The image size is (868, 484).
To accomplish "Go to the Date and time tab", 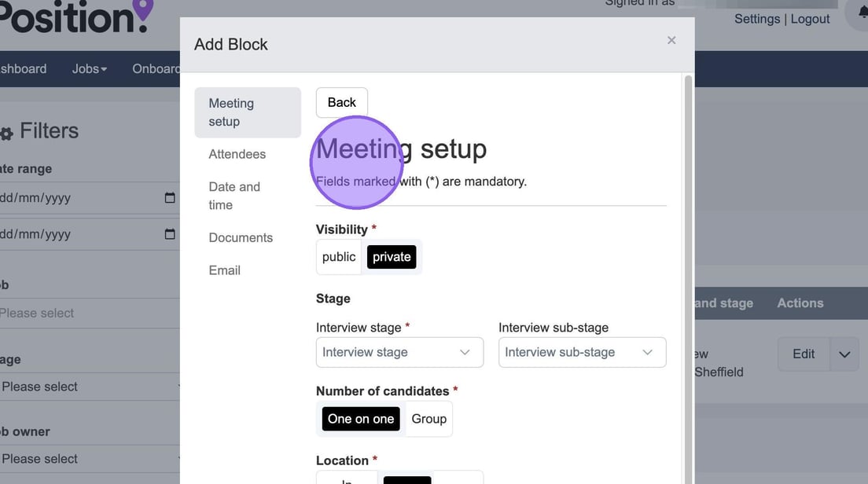I will coord(234,196).
